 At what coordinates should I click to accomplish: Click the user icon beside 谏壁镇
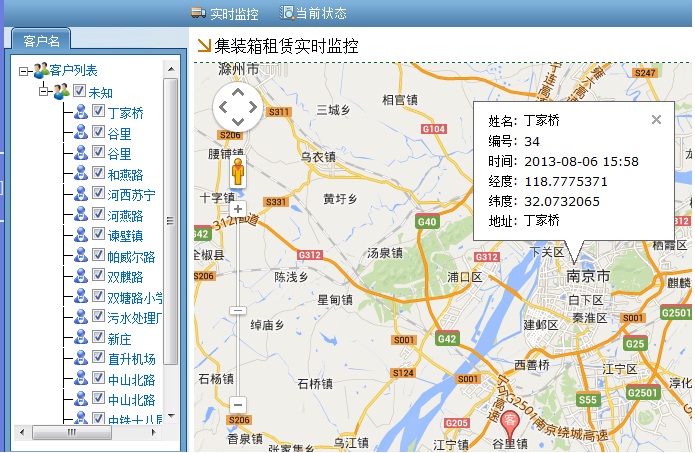tap(81, 234)
